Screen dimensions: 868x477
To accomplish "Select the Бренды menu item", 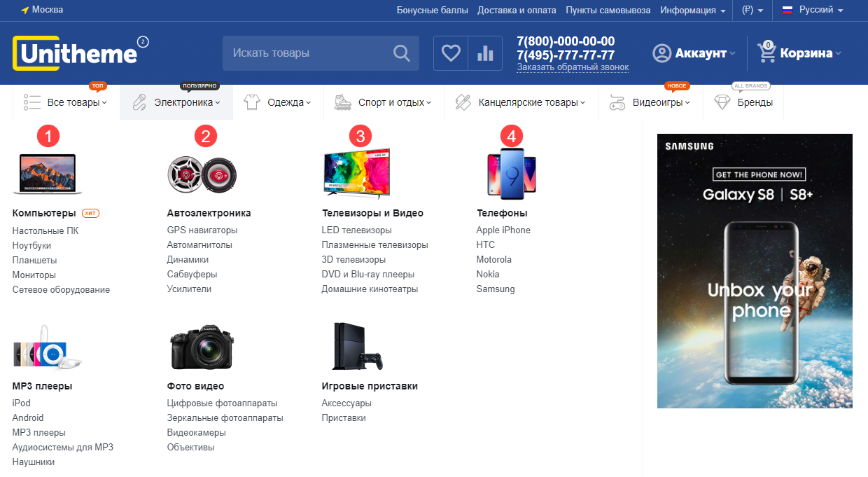I will [x=743, y=102].
